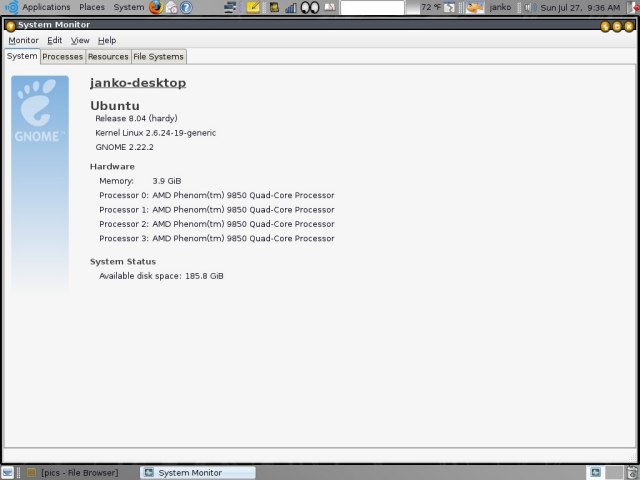This screenshot has width=640, height=480.
Task: Open the Help menu
Action: click(107, 40)
